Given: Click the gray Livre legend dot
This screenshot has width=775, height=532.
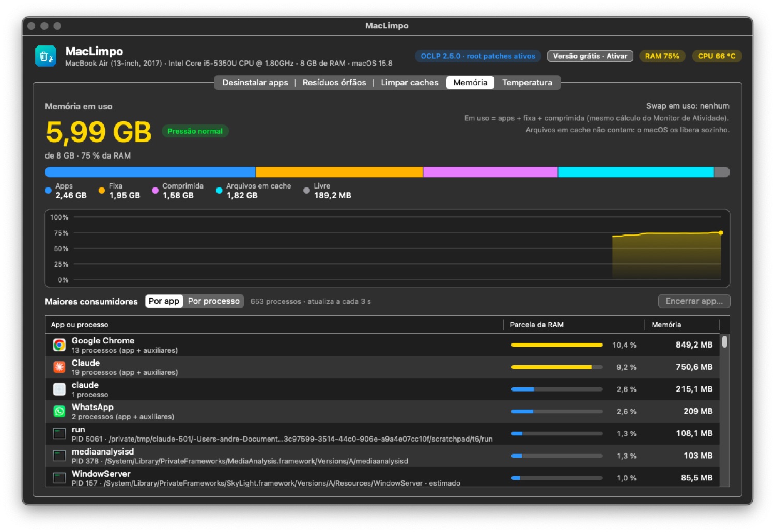Looking at the screenshot, I should click(306, 191).
